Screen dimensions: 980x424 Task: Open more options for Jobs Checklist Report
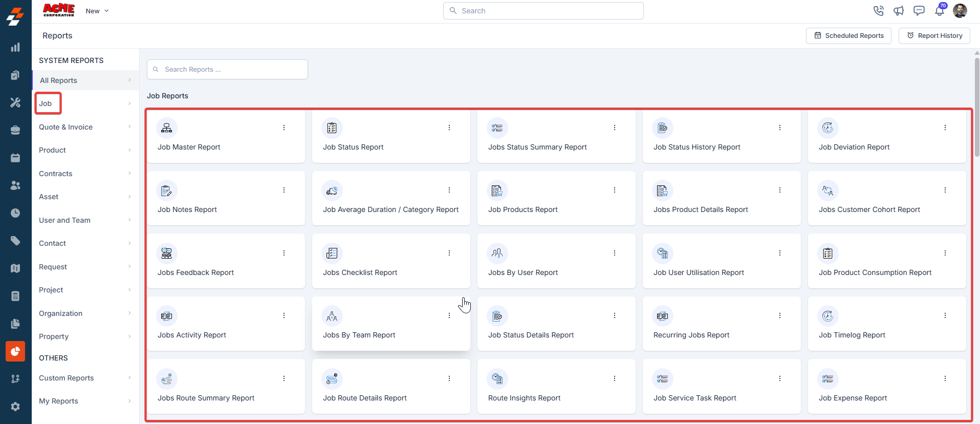(x=449, y=253)
